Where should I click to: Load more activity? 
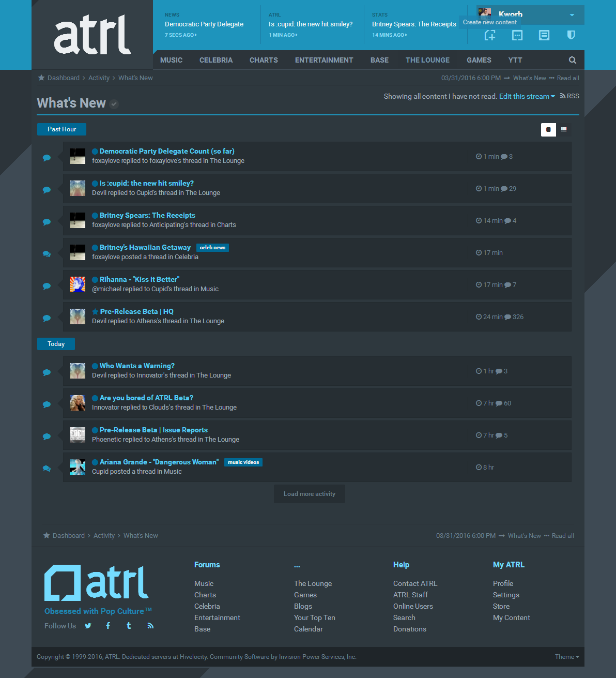(310, 494)
